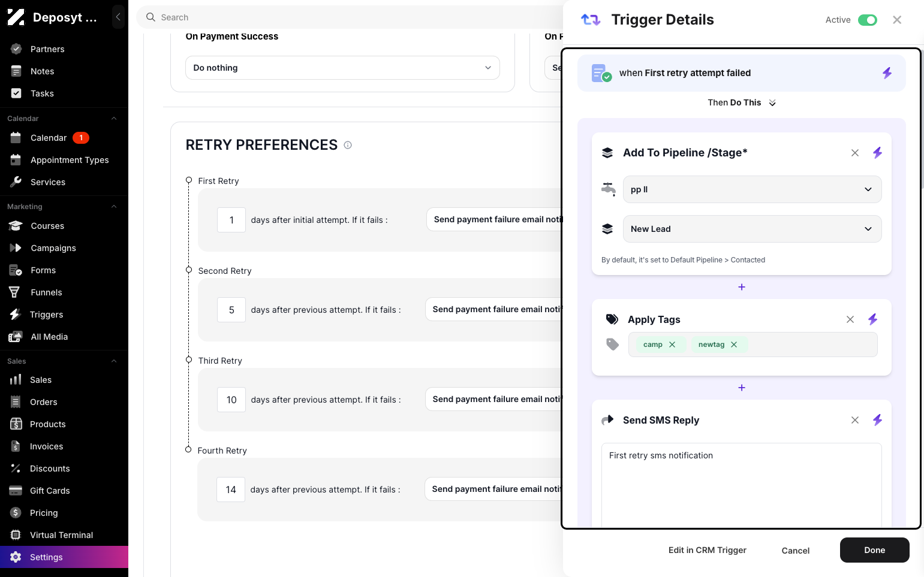924x577 pixels.
Task: Remove the Apply Tags action
Action: (850, 319)
